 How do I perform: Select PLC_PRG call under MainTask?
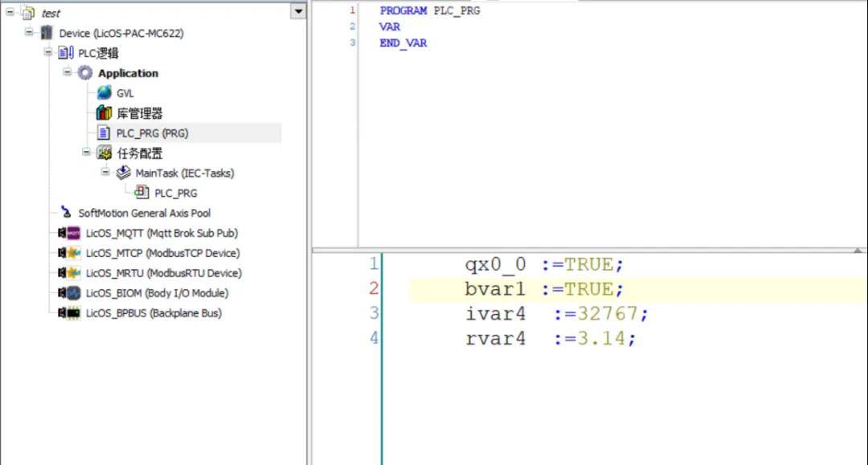pyautogui.click(x=175, y=193)
